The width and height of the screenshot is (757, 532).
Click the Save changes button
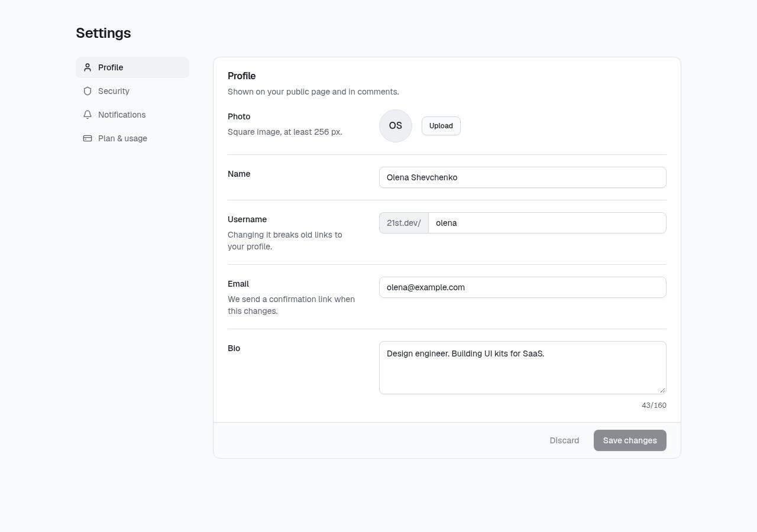630,440
